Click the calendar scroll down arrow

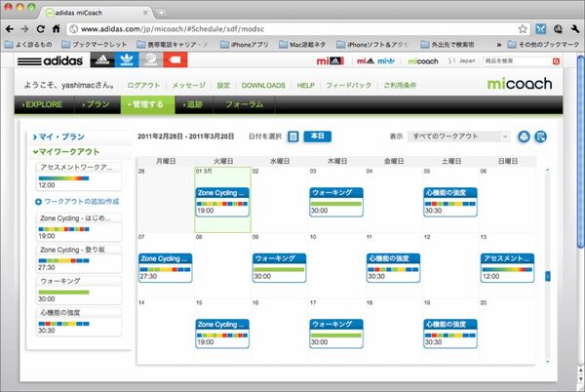pos(548,362)
